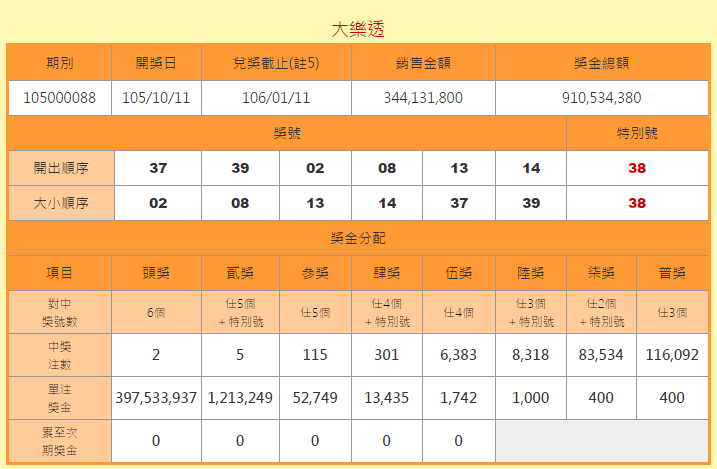This screenshot has width=717, height=469.
Task: Click the 累至次期獎金 row label
Action: (59, 441)
